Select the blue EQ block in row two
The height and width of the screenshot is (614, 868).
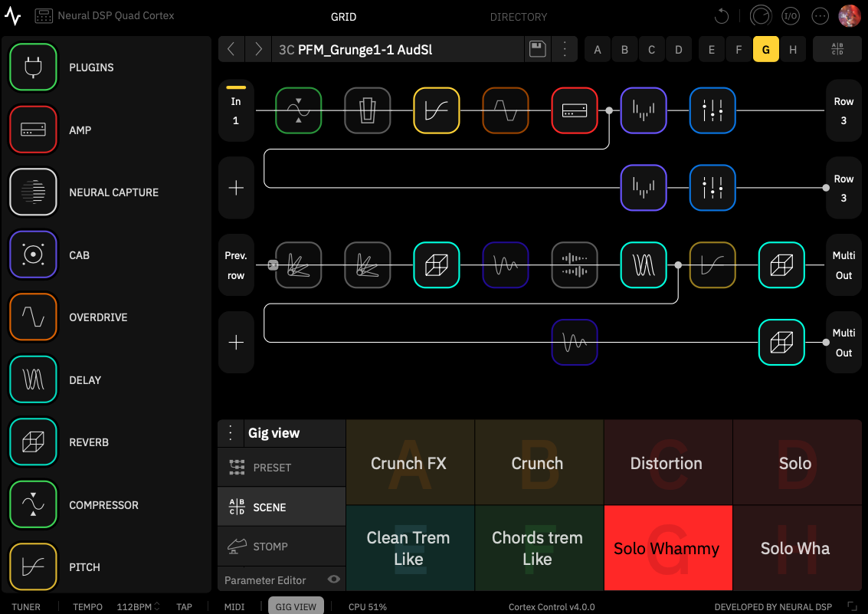point(712,188)
